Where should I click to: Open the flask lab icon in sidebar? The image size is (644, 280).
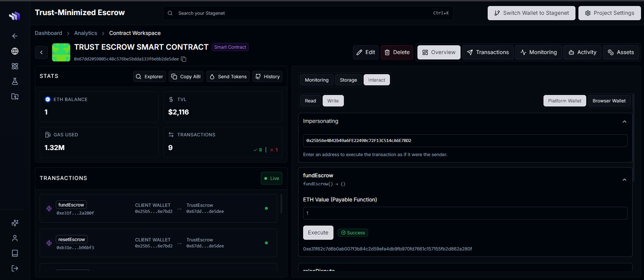(x=15, y=81)
